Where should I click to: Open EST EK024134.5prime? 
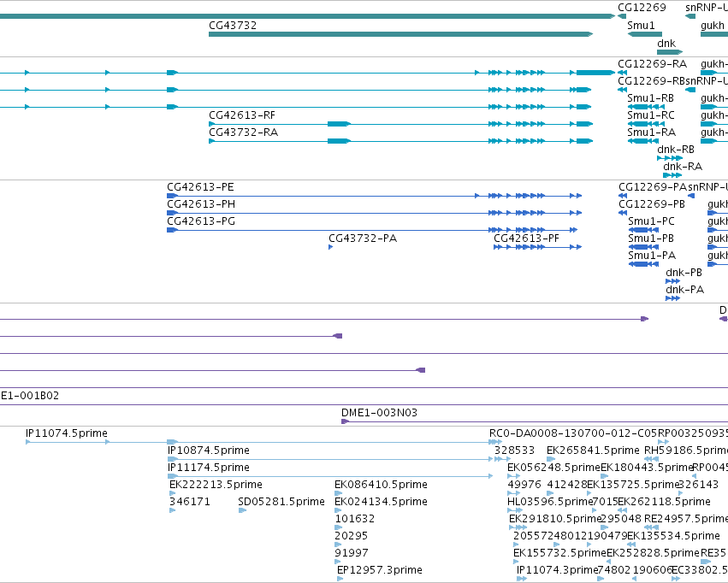tap(382, 503)
